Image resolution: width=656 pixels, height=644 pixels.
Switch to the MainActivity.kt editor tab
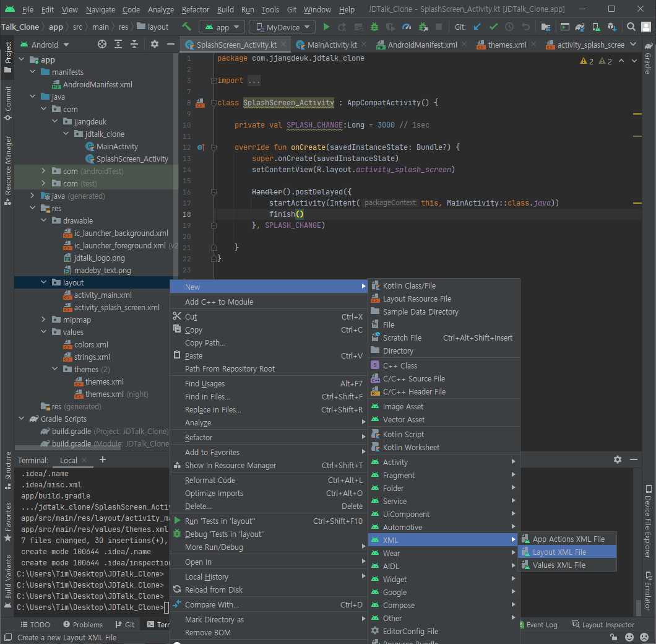pos(332,45)
